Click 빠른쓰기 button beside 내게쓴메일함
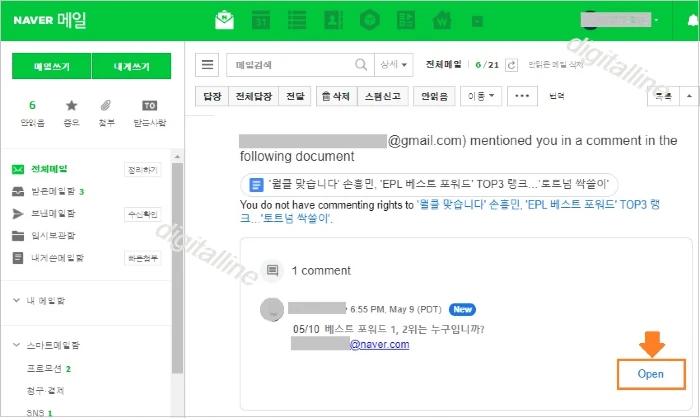 tap(142, 258)
